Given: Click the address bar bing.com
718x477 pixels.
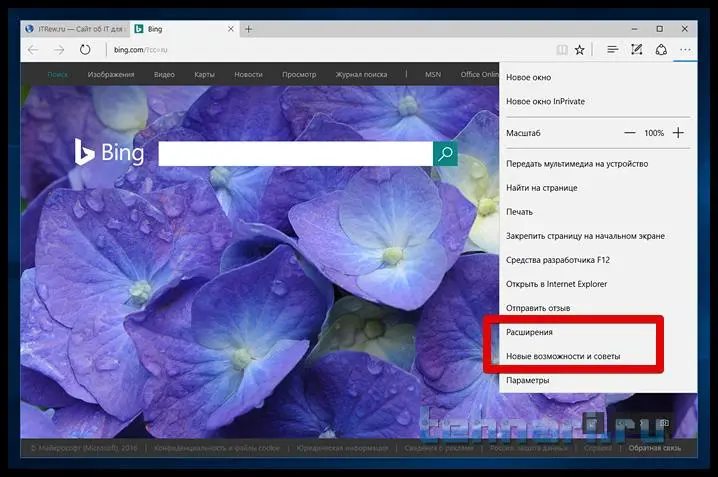Looking at the screenshot, I should [x=140, y=49].
